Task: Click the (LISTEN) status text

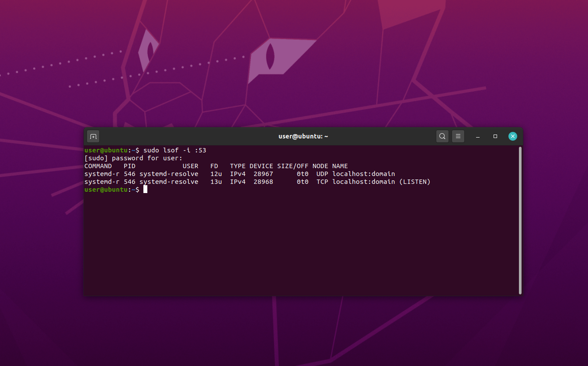Action: coord(415,182)
